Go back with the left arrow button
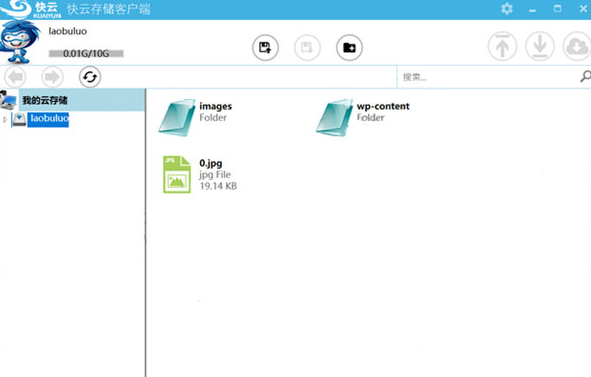 15,77
